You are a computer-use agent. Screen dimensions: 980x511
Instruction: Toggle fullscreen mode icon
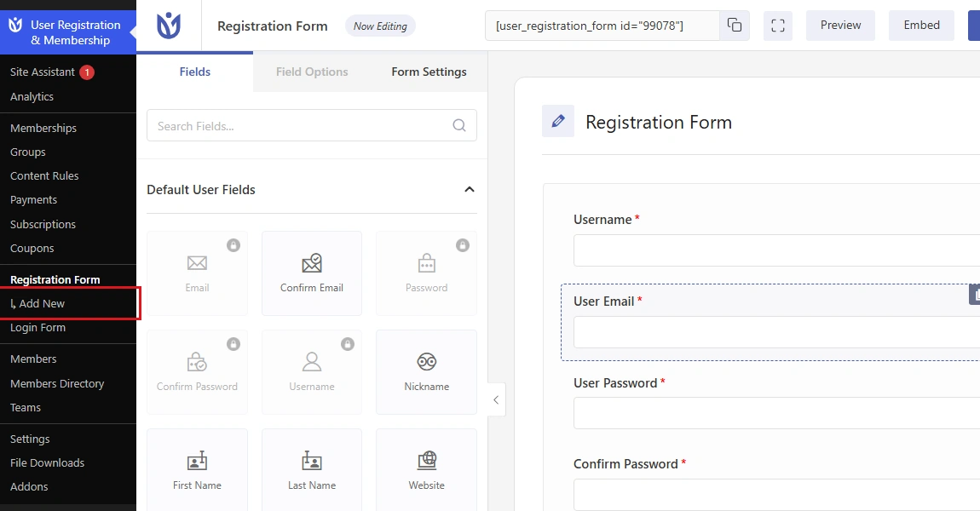(777, 26)
